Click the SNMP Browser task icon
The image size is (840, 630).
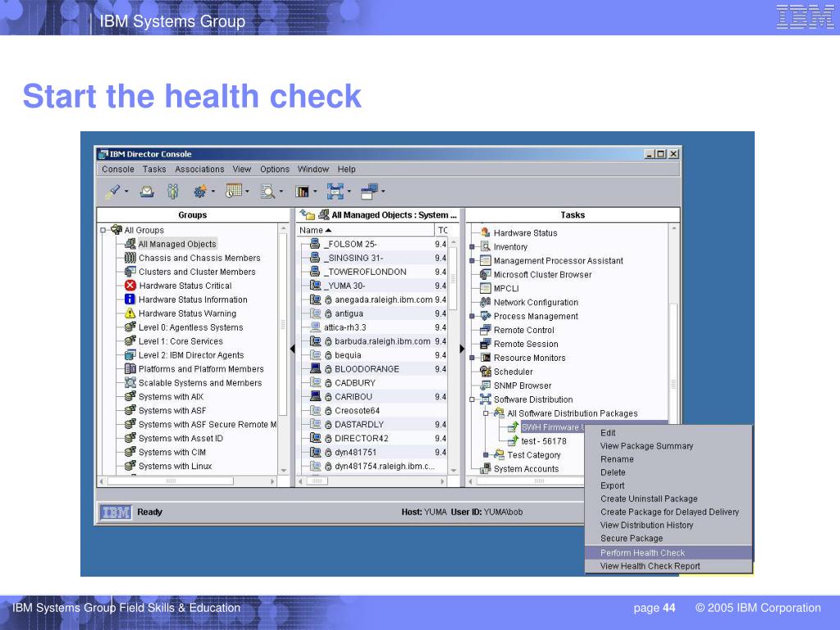(486, 386)
